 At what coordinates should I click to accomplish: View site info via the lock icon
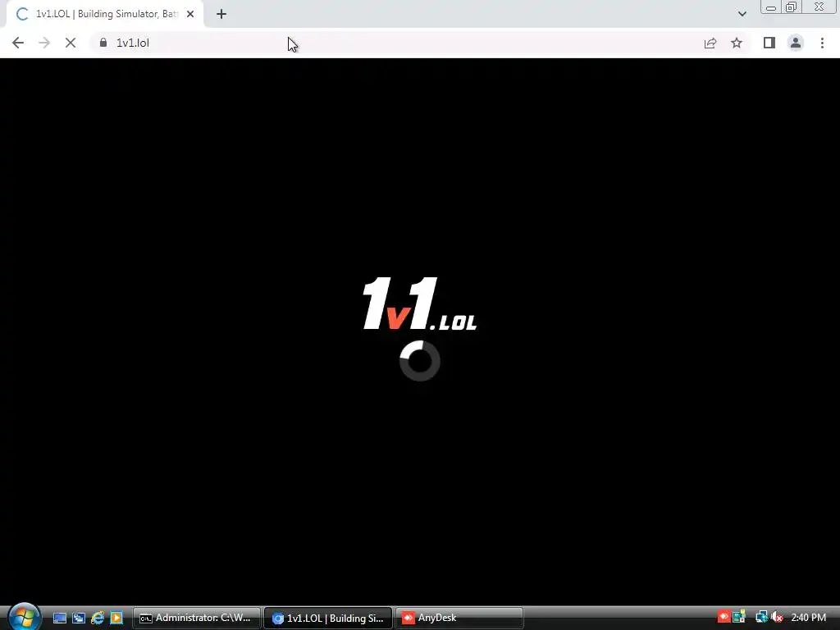(x=103, y=43)
